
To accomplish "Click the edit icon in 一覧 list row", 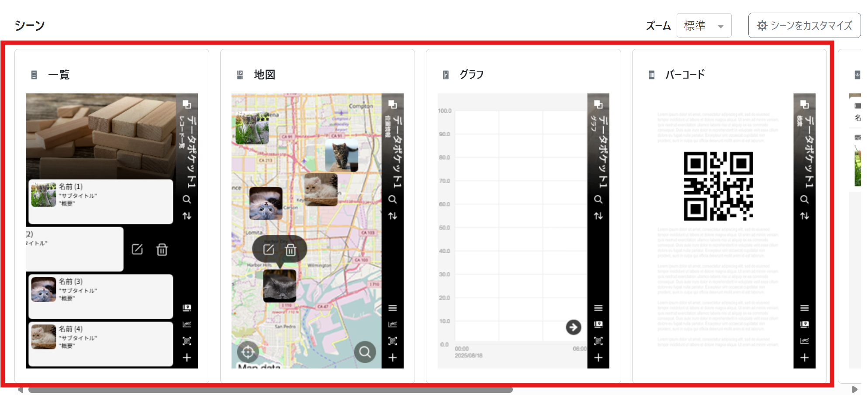I will click(x=137, y=249).
